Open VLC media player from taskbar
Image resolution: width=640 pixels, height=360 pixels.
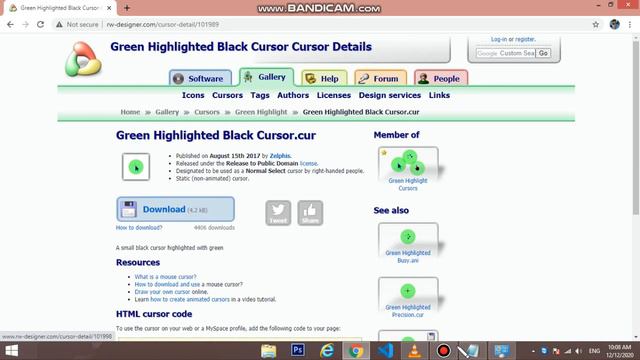tap(414, 351)
